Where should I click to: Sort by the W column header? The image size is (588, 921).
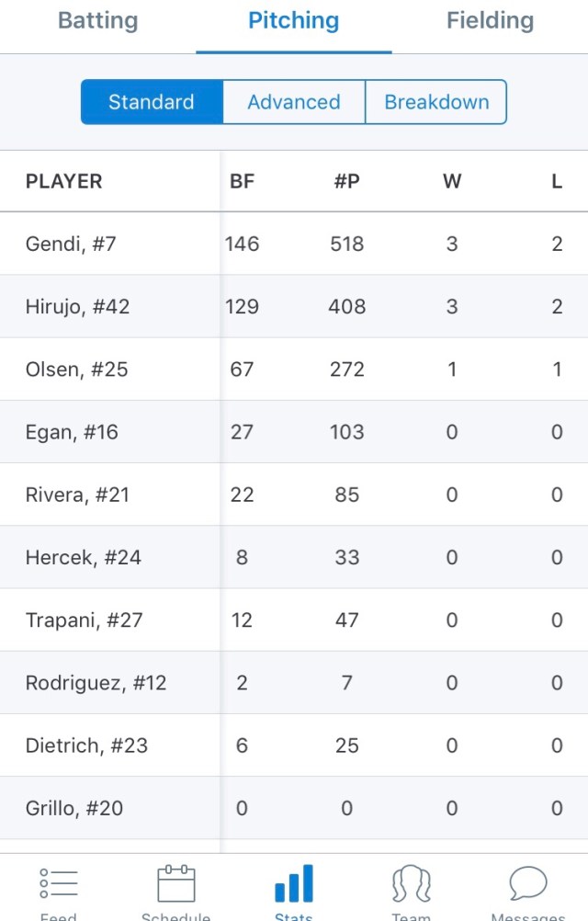[452, 182]
